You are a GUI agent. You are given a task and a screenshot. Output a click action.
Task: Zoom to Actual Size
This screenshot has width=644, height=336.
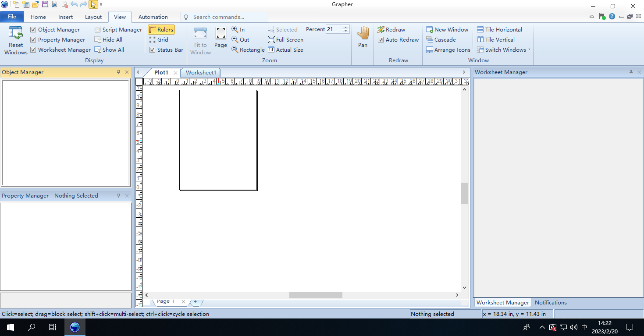pos(285,50)
